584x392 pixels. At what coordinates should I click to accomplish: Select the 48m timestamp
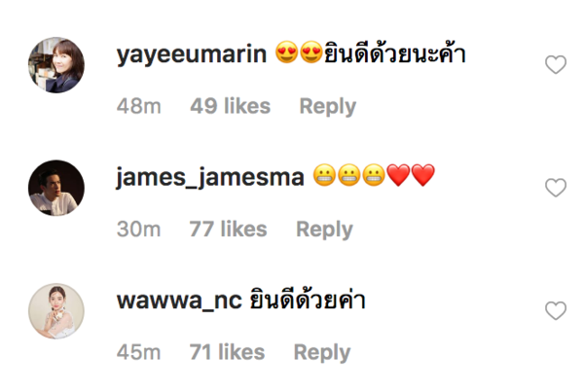[138, 106]
